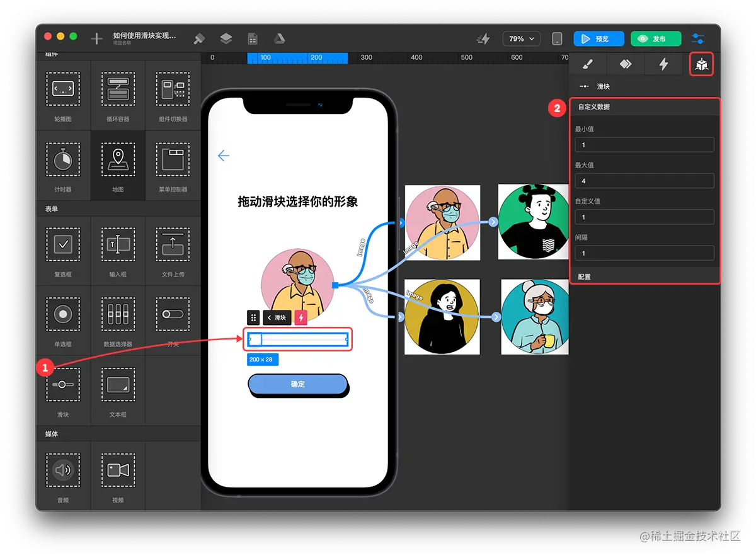The image size is (756, 558).
Task: Select the green background avatar thumbnail
Action: (x=533, y=222)
